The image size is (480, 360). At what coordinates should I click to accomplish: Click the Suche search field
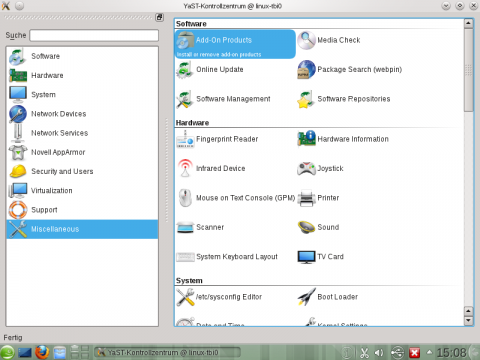click(94, 35)
